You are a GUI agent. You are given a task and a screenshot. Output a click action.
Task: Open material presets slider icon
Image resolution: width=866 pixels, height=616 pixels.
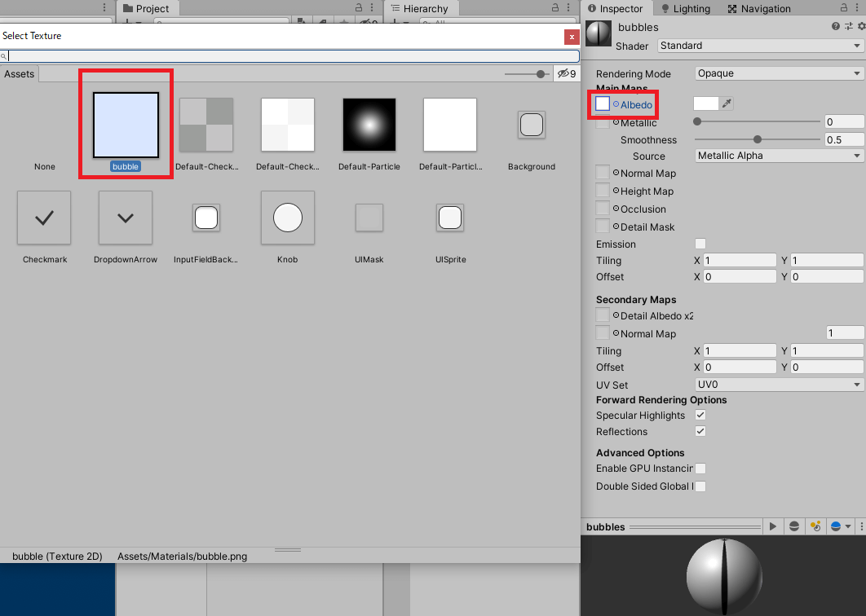(x=849, y=26)
